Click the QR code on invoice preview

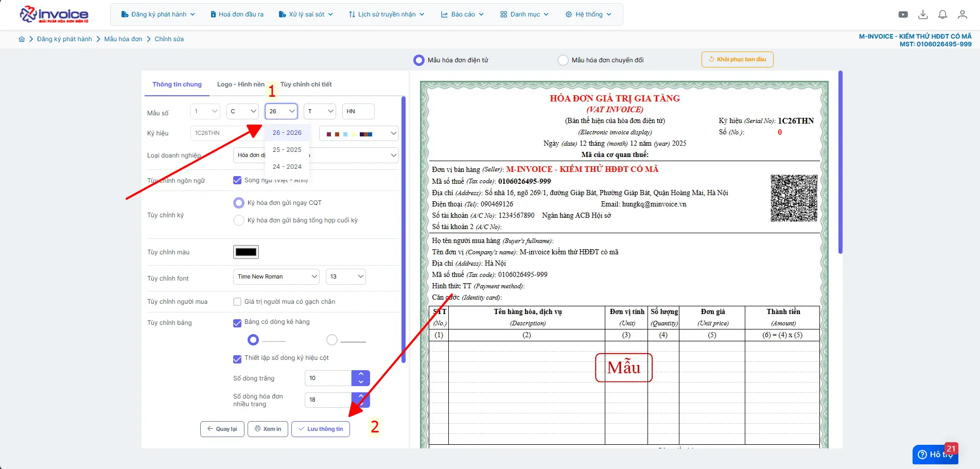[794, 198]
